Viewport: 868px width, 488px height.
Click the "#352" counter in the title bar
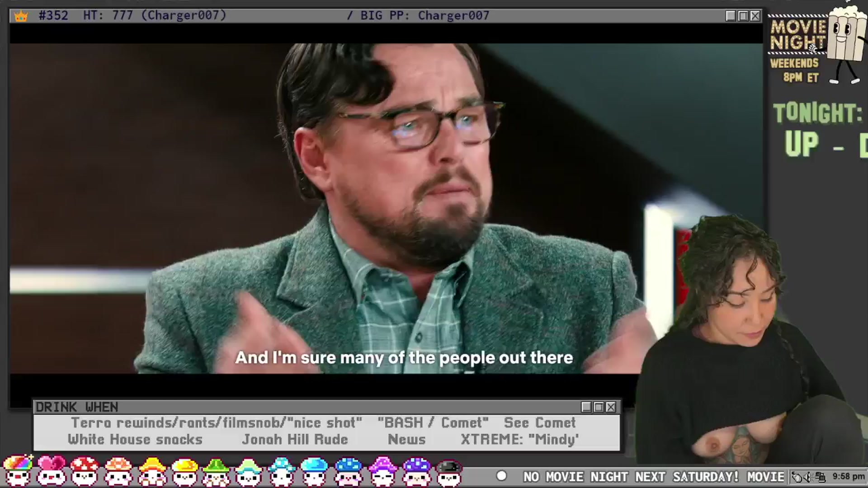point(53,15)
